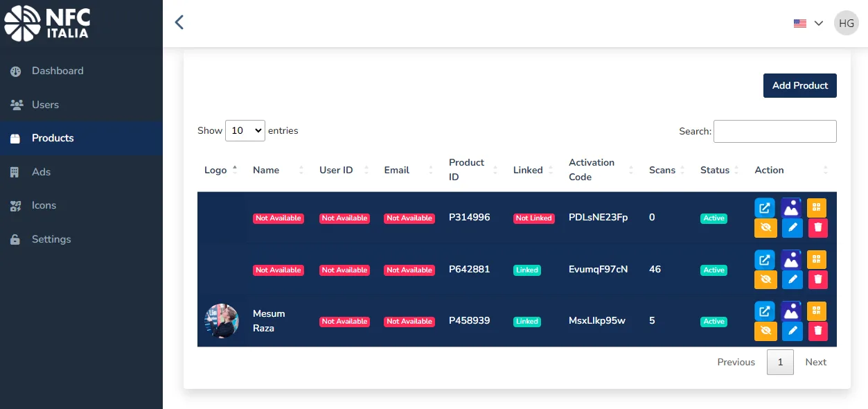Viewport: 868px width, 409px height.
Task: Open external link for product P314996
Action: (x=764, y=208)
